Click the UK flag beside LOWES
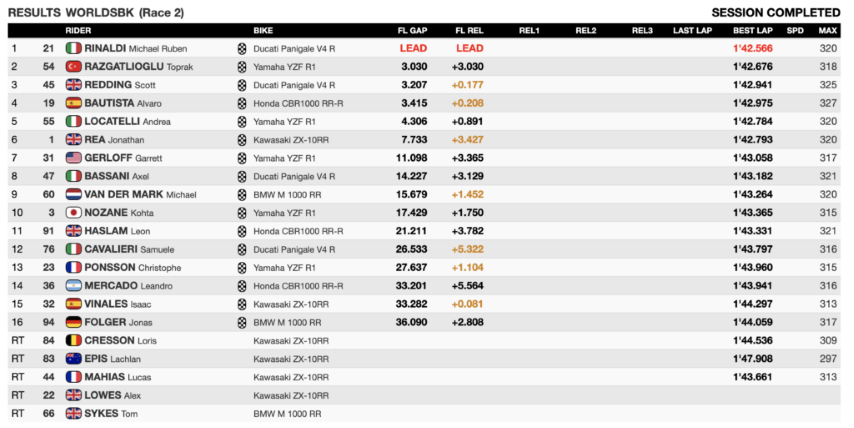Image resolution: width=854 pixels, height=428 pixels. pyautogui.click(x=74, y=395)
